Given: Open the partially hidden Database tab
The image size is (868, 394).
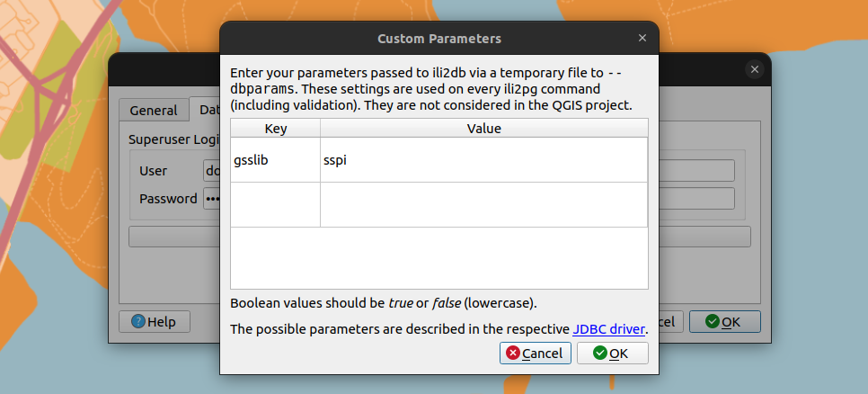Looking at the screenshot, I should (207, 110).
